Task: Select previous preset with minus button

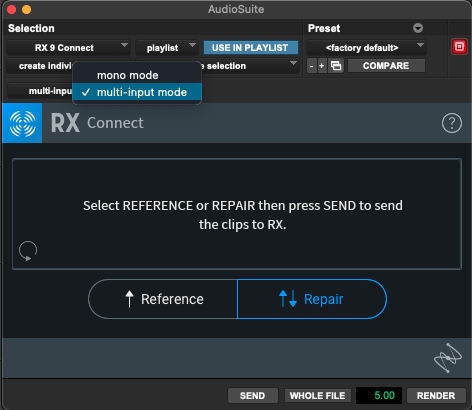Action: [311, 66]
